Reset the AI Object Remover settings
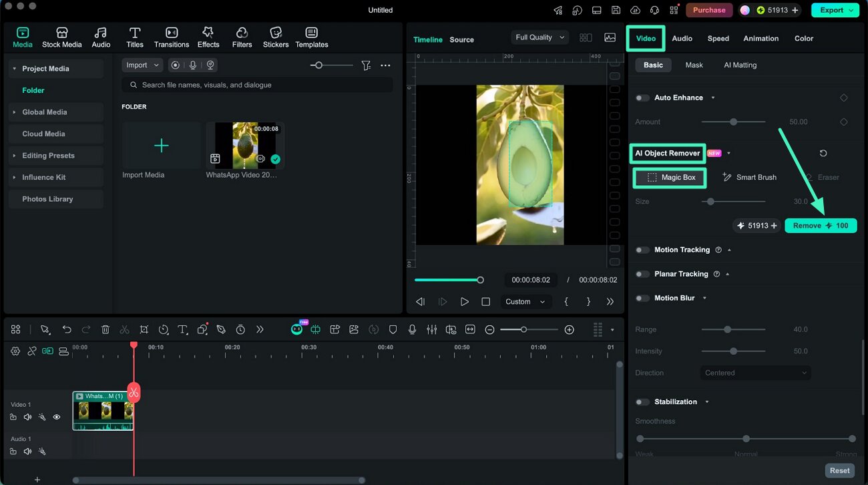This screenshot has width=868, height=485. (x=823, y=153)
